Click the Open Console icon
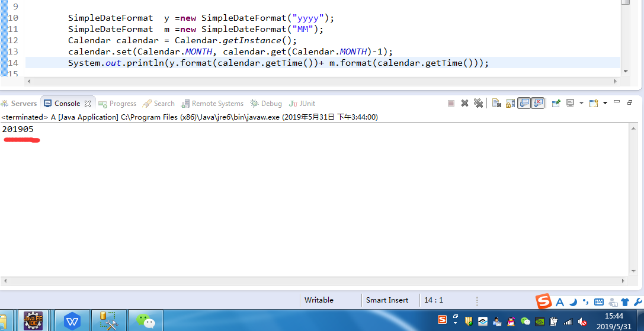This screenshot has height=331, width=644. 594,104
